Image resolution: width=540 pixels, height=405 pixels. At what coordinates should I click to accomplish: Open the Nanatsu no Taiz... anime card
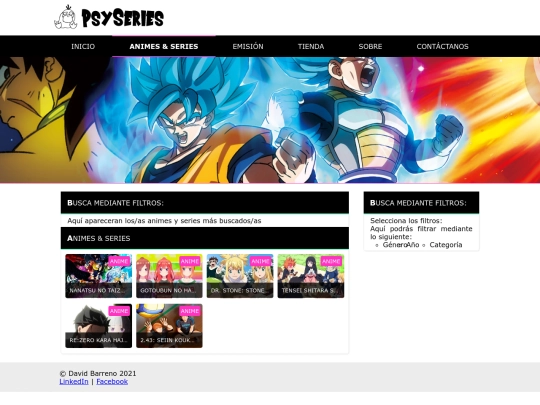[98, 276]
